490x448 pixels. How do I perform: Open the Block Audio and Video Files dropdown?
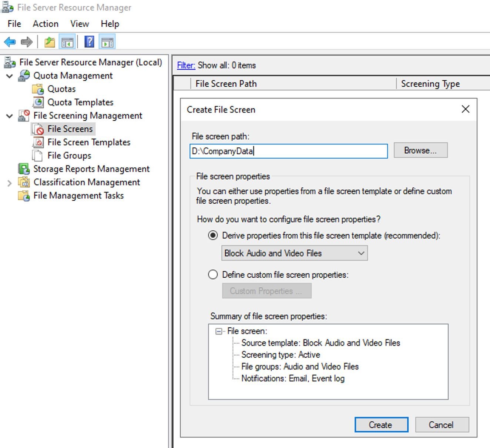click(295, 253)
